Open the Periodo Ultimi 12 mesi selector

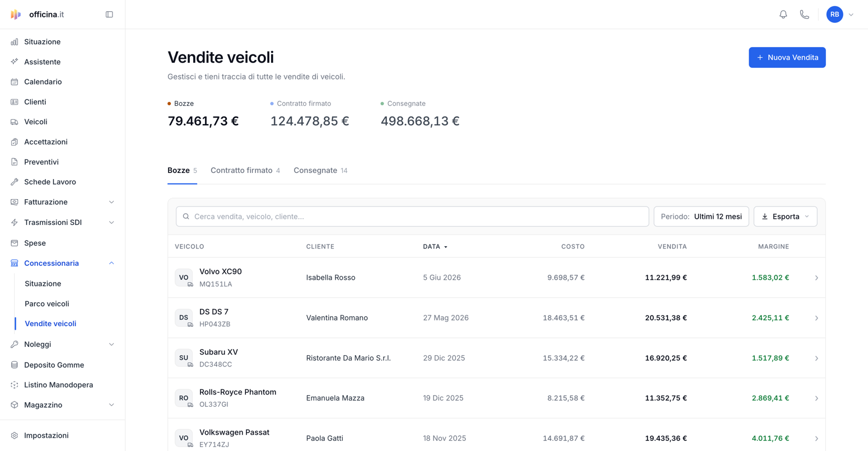[701, 217]
